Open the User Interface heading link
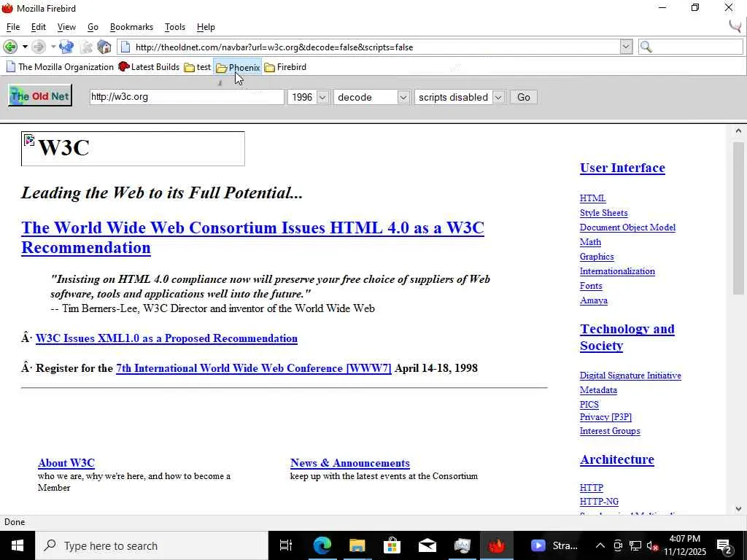 click(622, 168)
